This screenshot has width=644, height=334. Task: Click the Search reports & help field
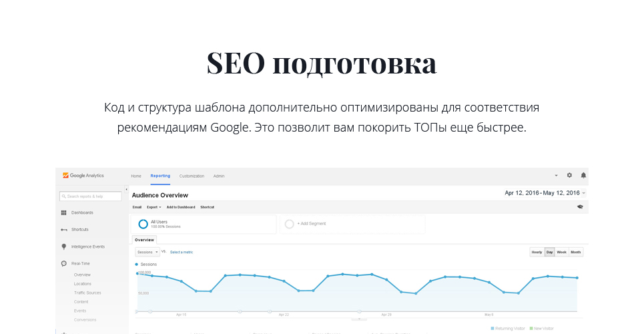pos(91,196)
